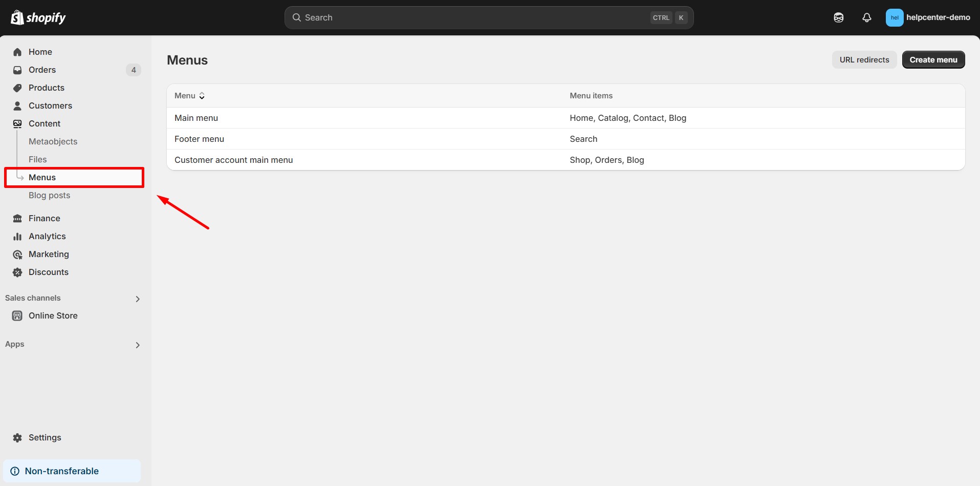Screen dimensions: 980x486
Task: Select Orders from the sidebar
Action: coord(42,70)
